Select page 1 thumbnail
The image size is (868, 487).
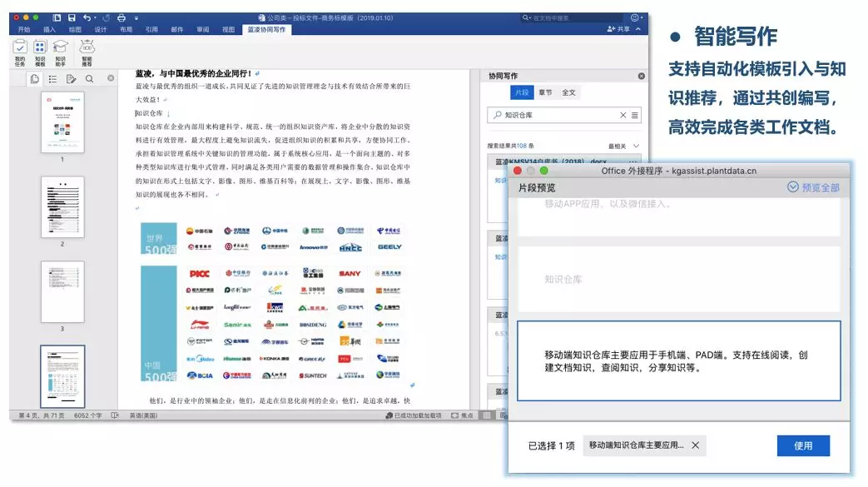point(62,122)
